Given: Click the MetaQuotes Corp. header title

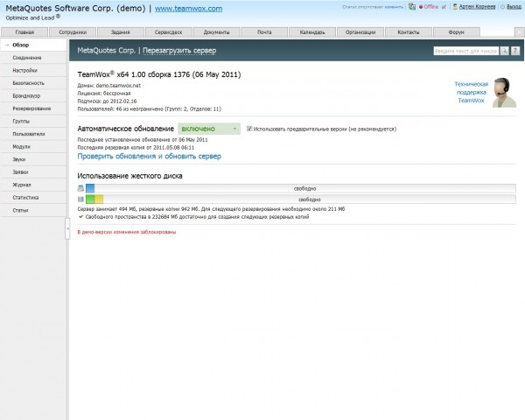Looking at the screenshot, I should coord(107,51).
